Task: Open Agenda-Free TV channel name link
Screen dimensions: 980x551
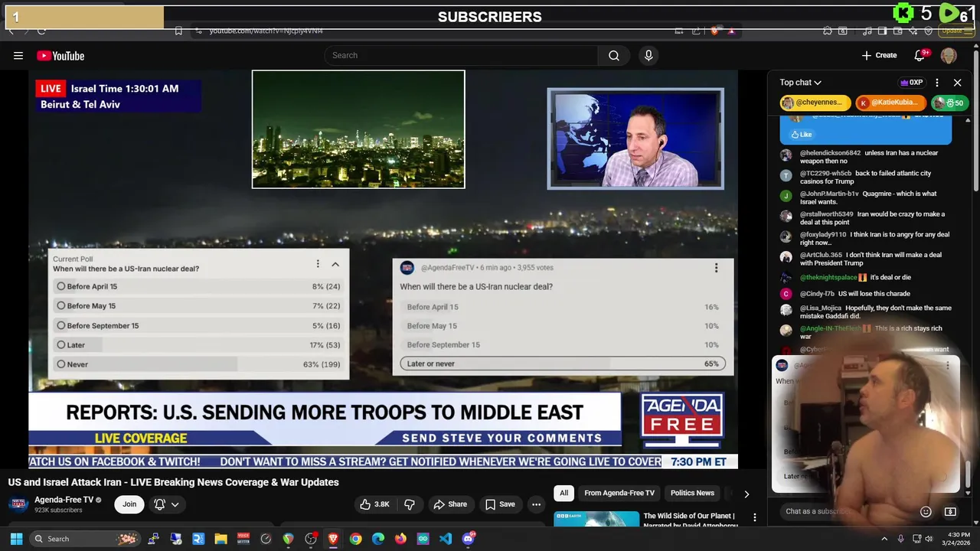Action: (64, 500)
